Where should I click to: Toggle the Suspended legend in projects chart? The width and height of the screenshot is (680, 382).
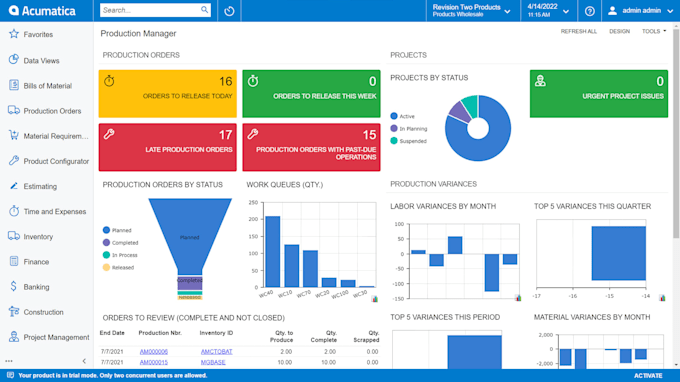[x=409, y=141]
